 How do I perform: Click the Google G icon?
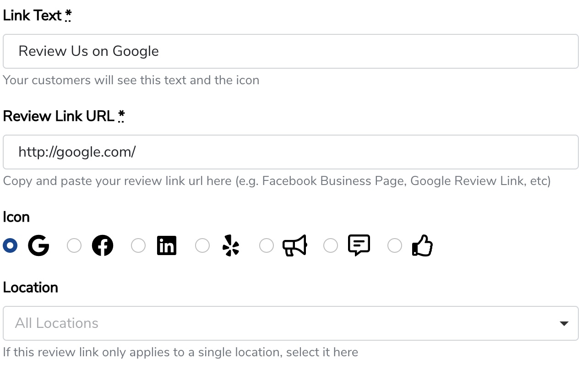click(x=38, y=246)
